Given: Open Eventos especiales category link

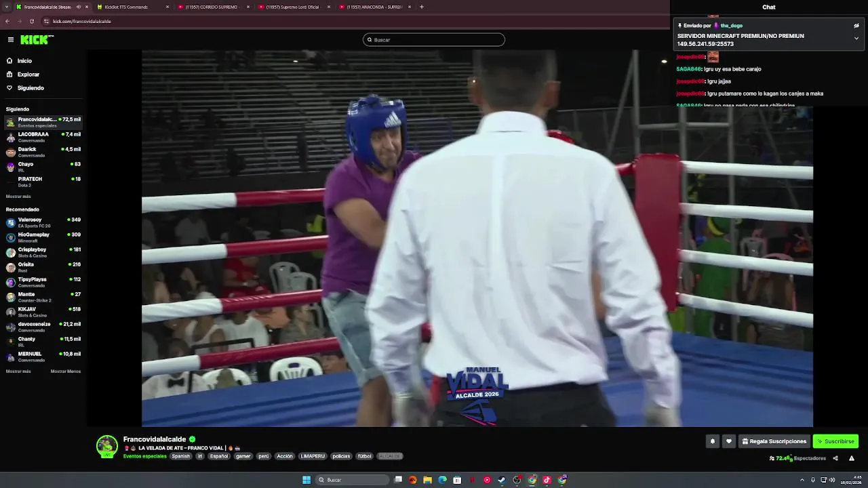Looking at the screenshot, I should (144, 456).
